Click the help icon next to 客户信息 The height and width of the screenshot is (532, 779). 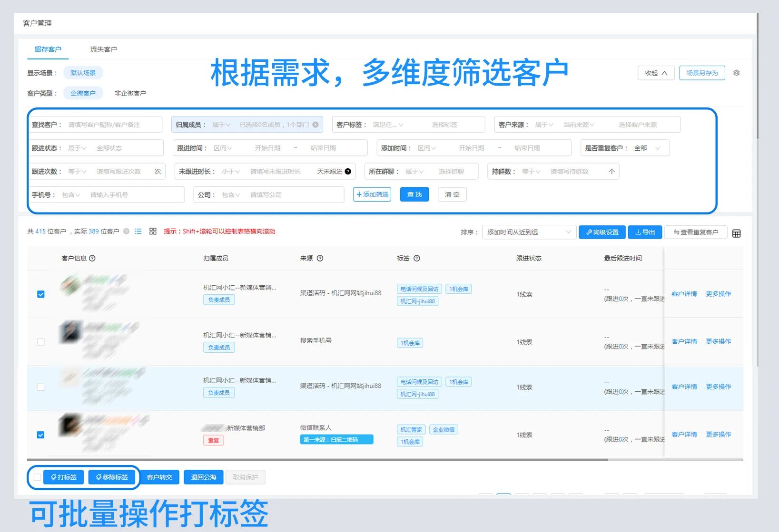[x=92, y=258]
